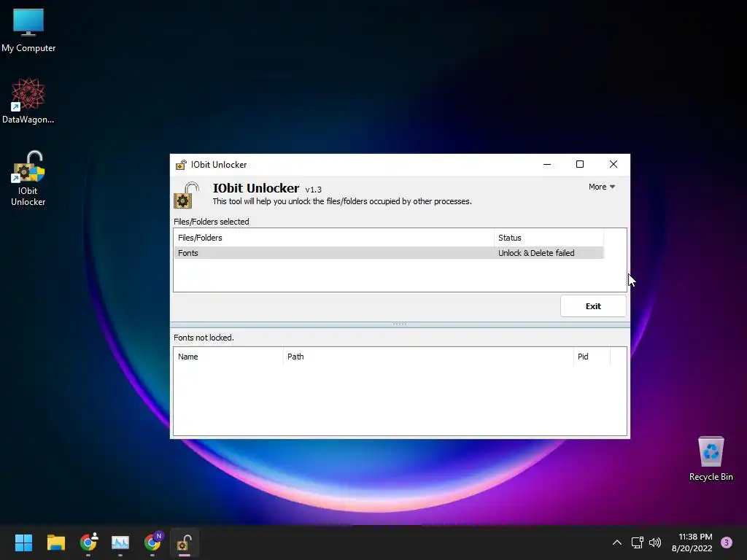The width and height of the screenshot is (747, 560).
Task: Switch to the first Chrome taskbar icon
Action: 88,542
